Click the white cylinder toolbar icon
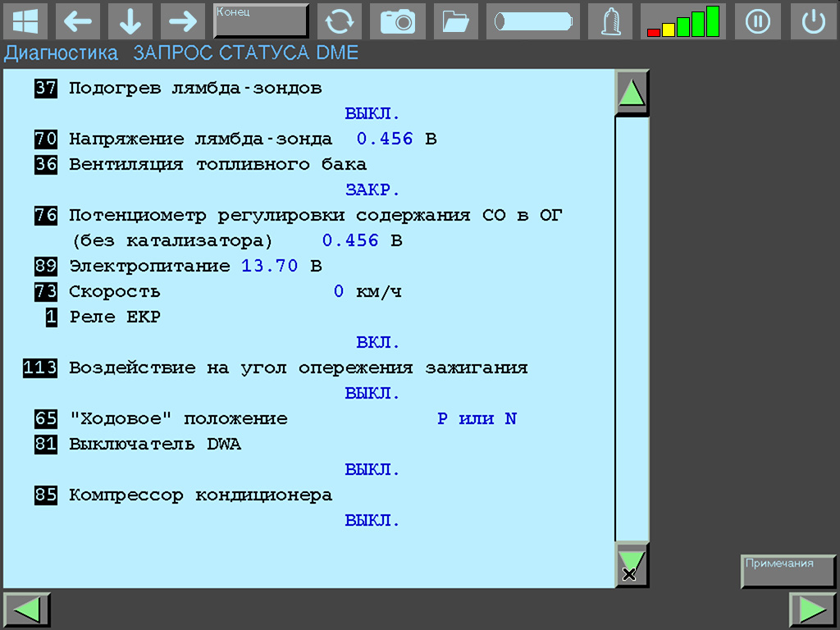Viewport: 840px width, 630px height. pos(532,21)
